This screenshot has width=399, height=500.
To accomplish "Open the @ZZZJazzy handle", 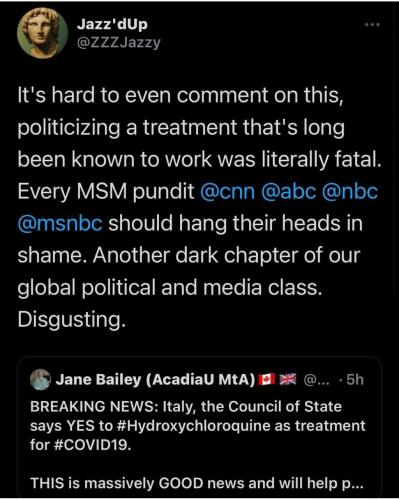I will tap(119, 43).
